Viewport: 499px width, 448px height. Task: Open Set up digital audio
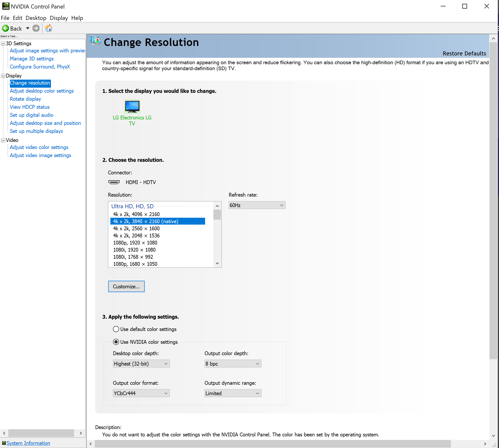coord(31,115)
